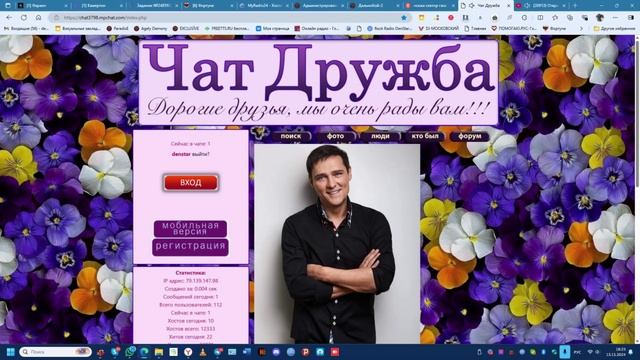Viewport: 640px width, 360px height.
Task: Open the люди menu item
Action: point(380,136)
